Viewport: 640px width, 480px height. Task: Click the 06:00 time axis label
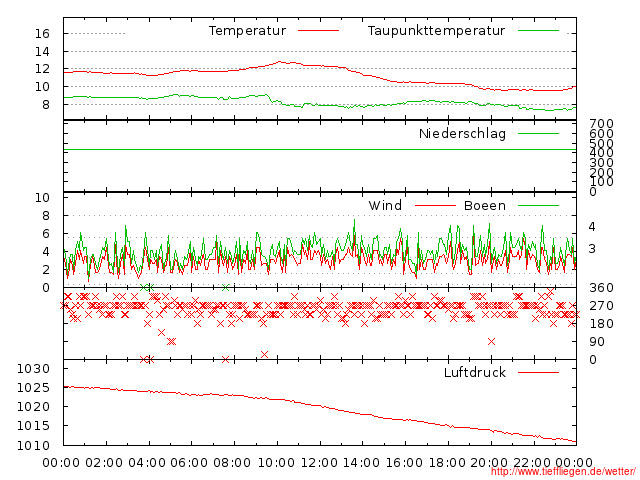(189, 463)
